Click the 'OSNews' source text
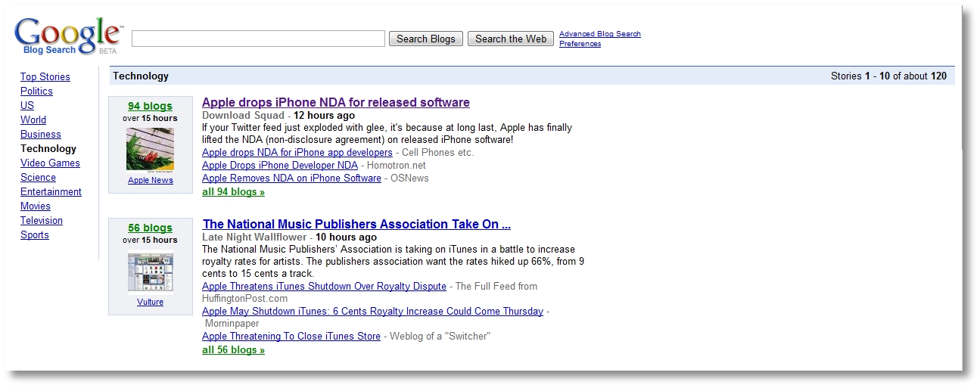This screenshot has width=980, height=388. pyautogui.click(x=409, y=178)
